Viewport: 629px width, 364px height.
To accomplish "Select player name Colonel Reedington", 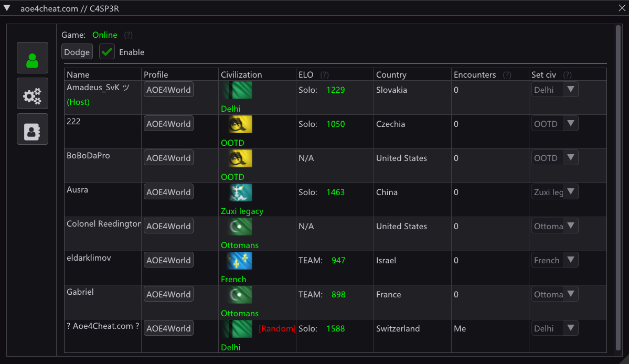I will (x=104, y=223).
